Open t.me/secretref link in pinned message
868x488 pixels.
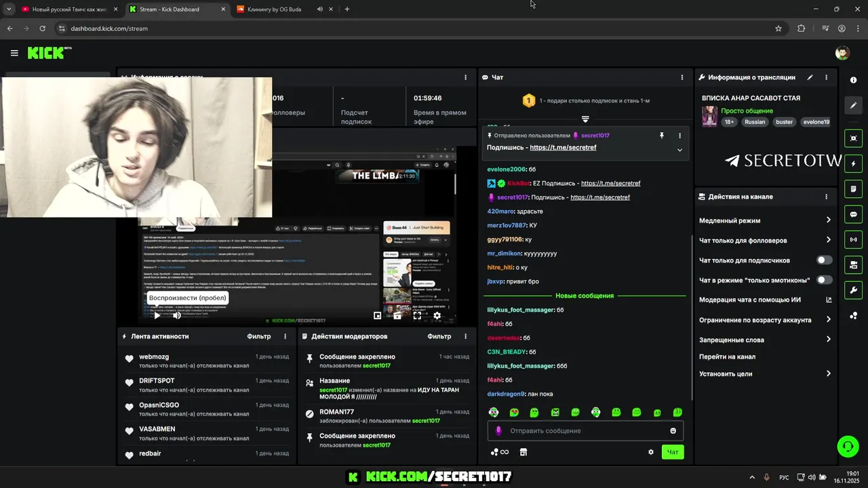point(563,148)
